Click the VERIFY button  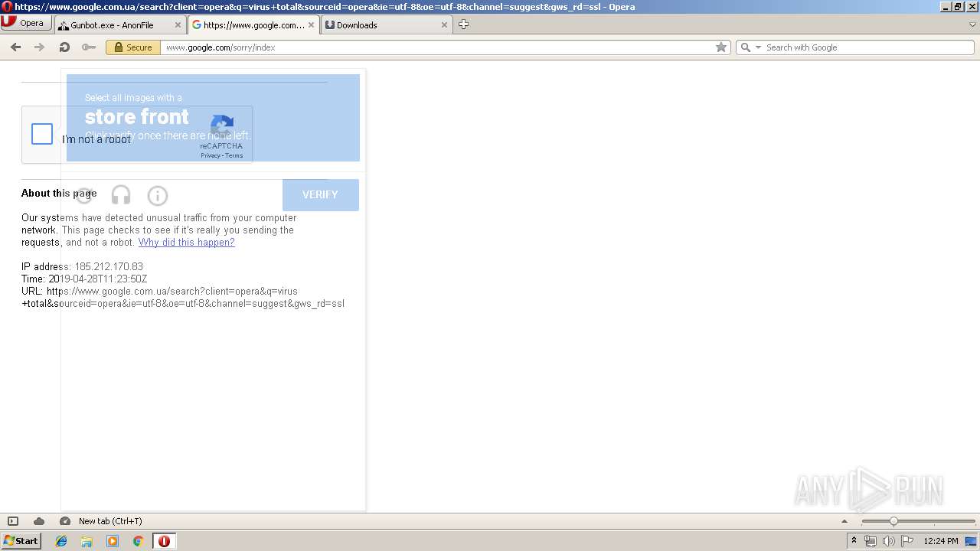[x=320, y=194]
